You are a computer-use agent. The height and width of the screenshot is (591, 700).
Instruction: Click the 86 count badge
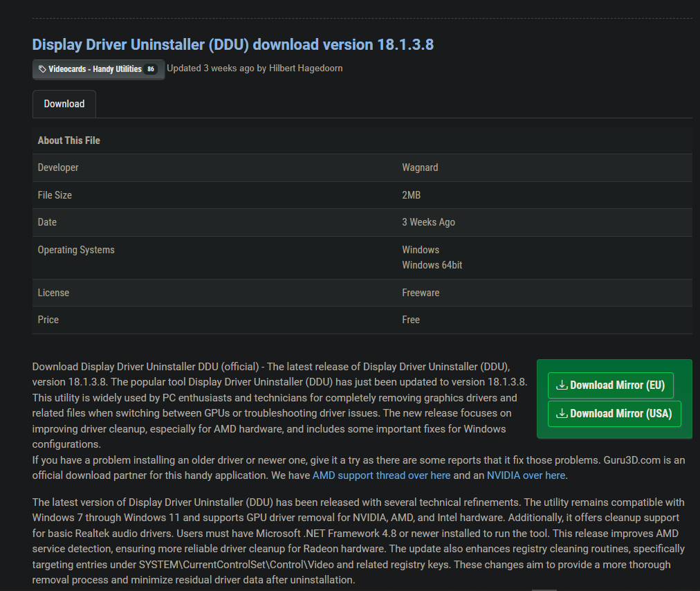pyautogui.click(x=151, y=69)
